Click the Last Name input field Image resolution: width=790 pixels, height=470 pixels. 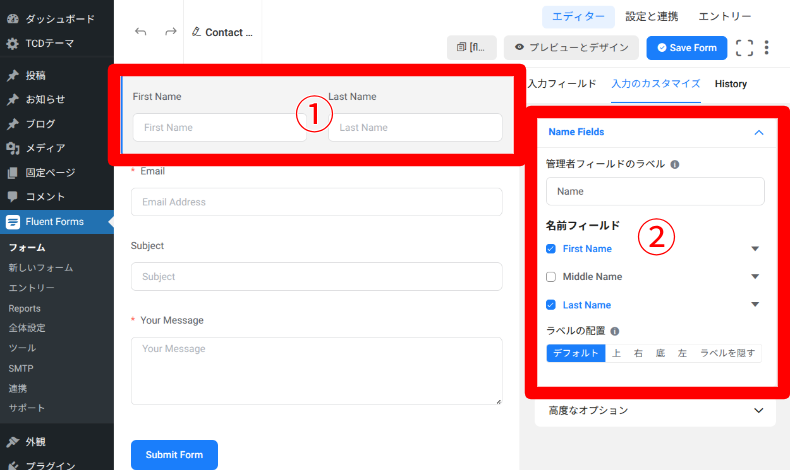pos(415,127)
